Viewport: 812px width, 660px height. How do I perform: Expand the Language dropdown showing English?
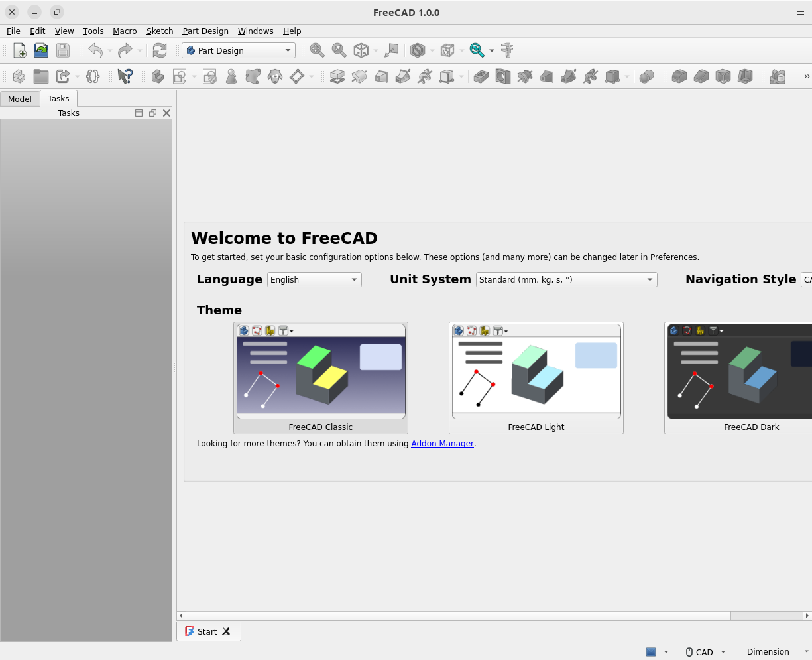(x=314, y=280)
